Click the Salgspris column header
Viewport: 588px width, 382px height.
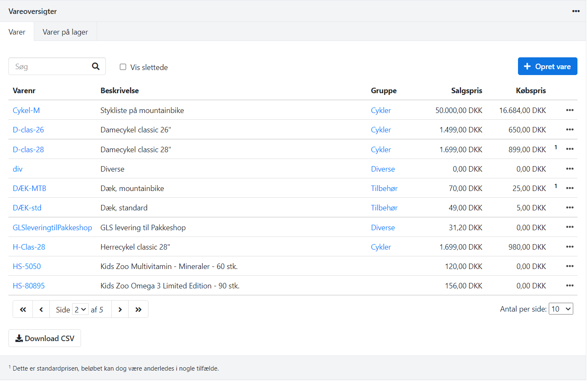[467, 91]
